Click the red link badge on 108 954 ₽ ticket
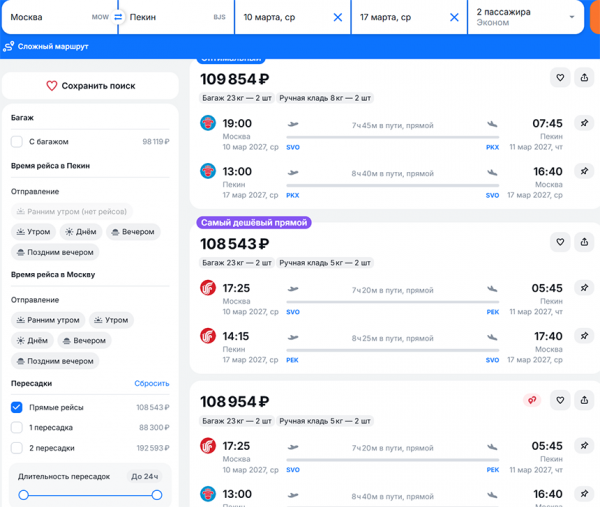 (x=532, y=400)
